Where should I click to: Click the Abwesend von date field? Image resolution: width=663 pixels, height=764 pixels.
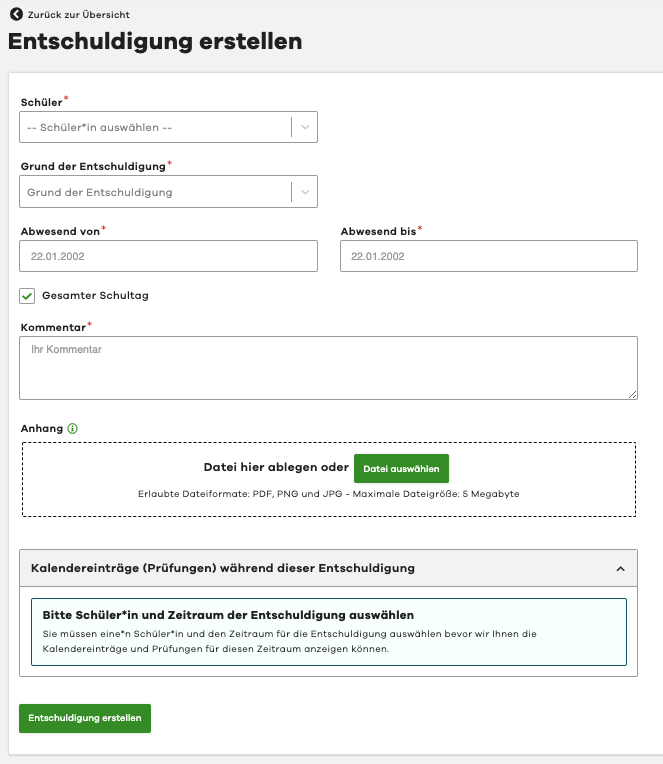[169, 256]
